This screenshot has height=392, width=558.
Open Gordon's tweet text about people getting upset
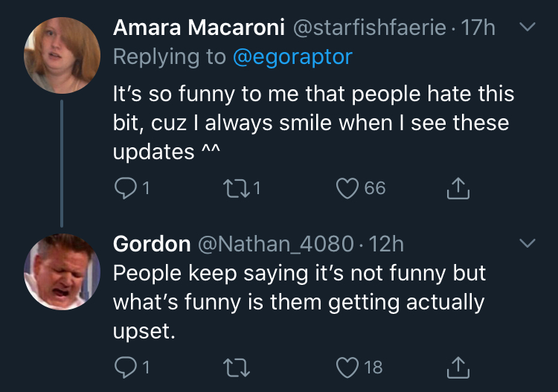pos(299,302)
